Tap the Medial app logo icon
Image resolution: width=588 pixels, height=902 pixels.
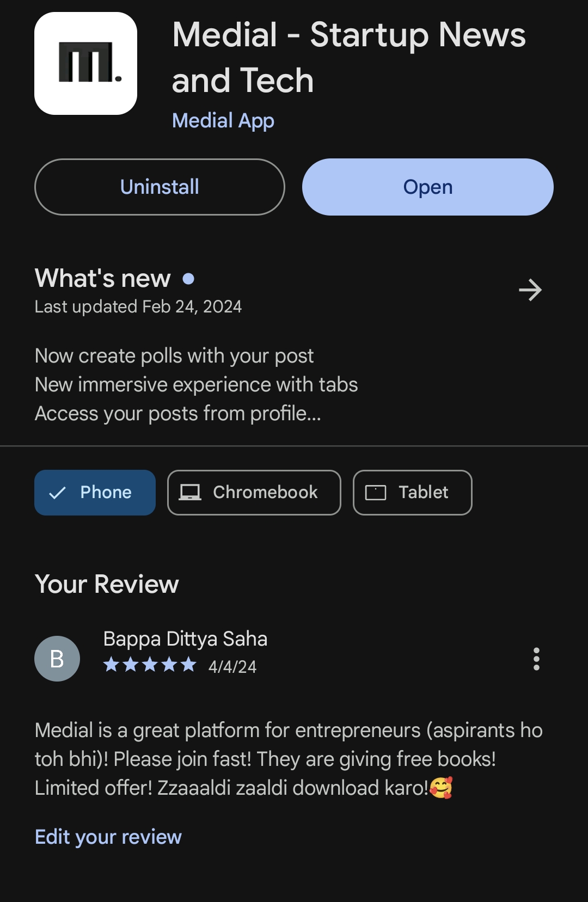point(85,63)
